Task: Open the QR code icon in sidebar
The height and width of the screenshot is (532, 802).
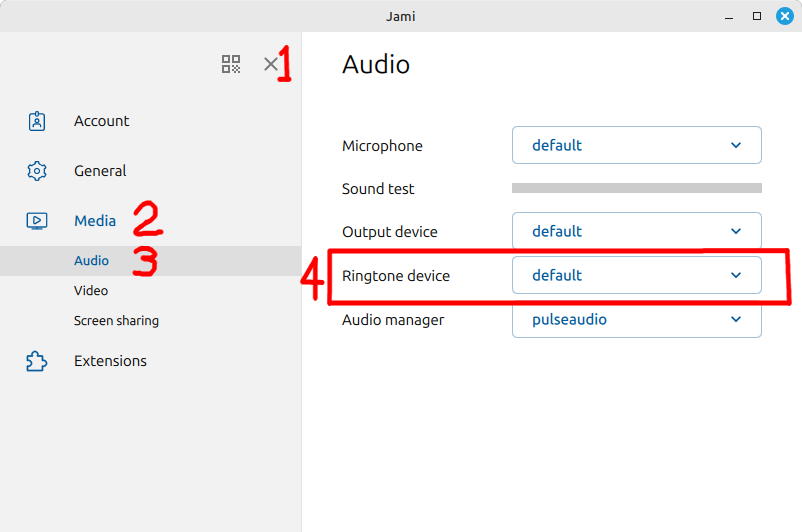Action: pyautogui.click(x=231, y=64)
